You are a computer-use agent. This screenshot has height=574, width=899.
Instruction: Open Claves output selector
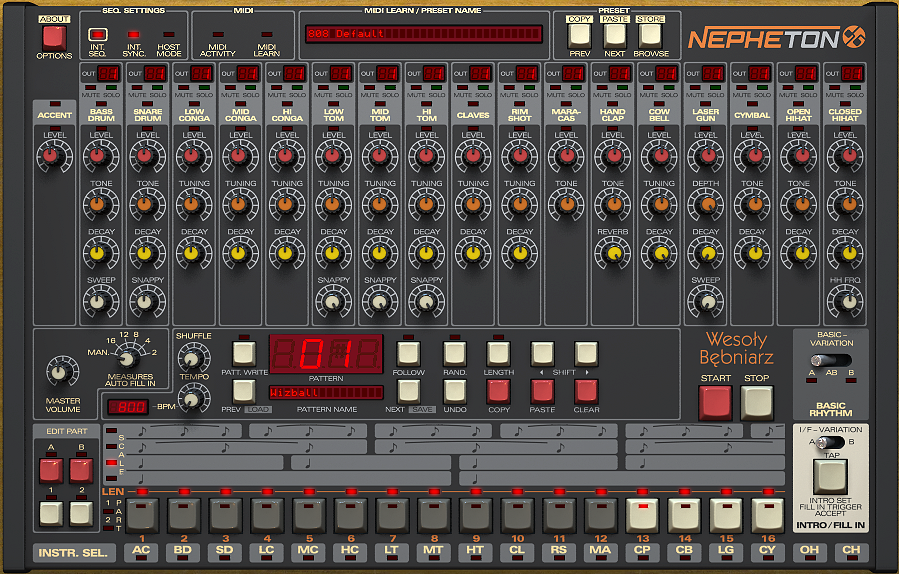tap(479, 73)
